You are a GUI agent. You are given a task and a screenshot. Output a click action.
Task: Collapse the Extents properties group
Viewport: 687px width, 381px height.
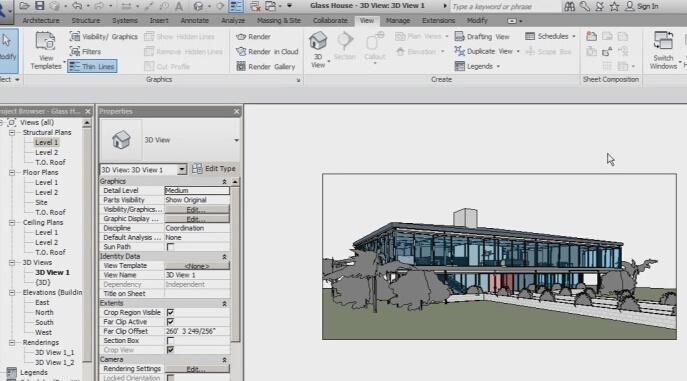[x=224, y=303]
